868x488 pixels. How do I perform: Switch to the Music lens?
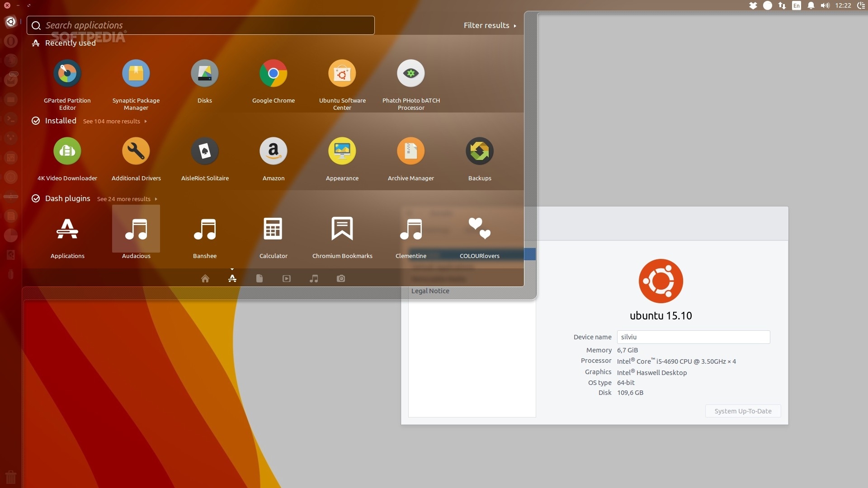[x=314, y=278]
